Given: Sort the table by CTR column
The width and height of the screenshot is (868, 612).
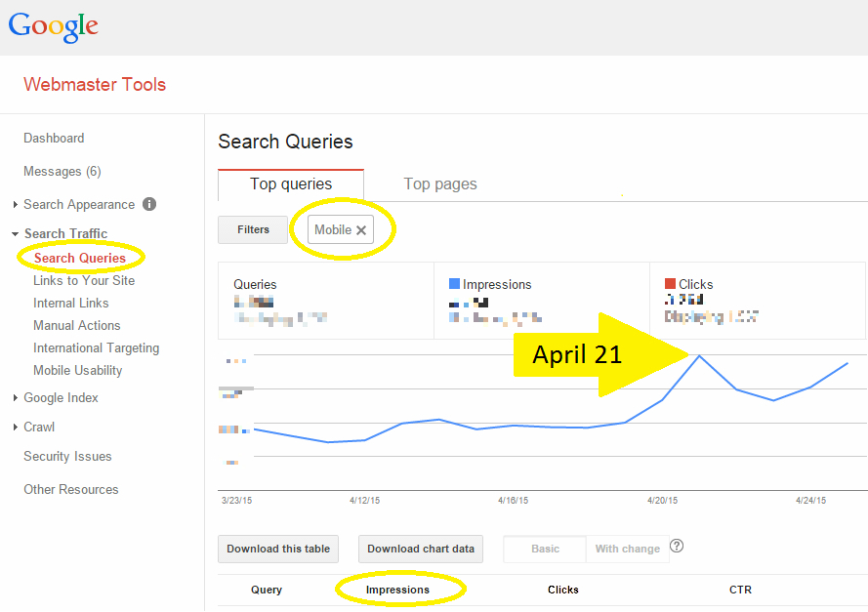Looking at the screenshot, I should tap(740, 590).
